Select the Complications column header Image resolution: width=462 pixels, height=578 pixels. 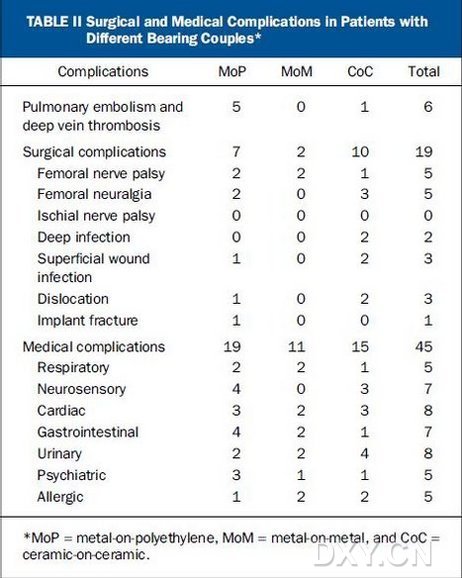[103, 72]
